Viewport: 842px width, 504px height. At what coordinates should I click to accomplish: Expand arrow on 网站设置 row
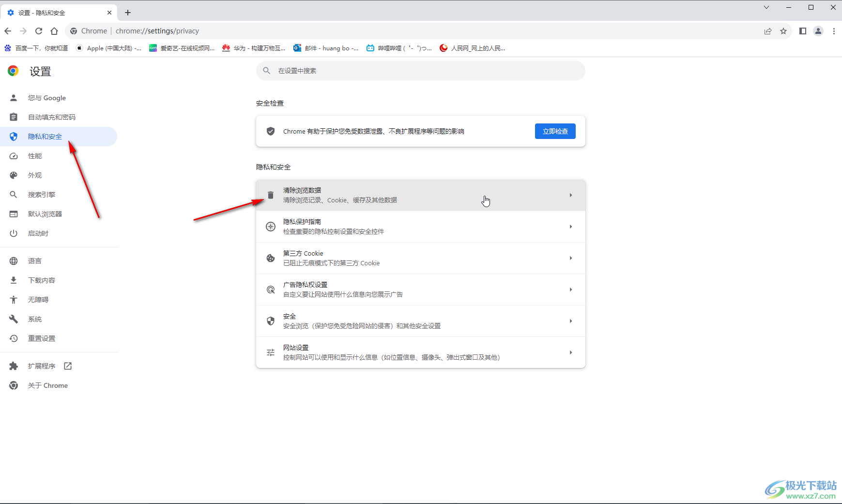[571, 352]
